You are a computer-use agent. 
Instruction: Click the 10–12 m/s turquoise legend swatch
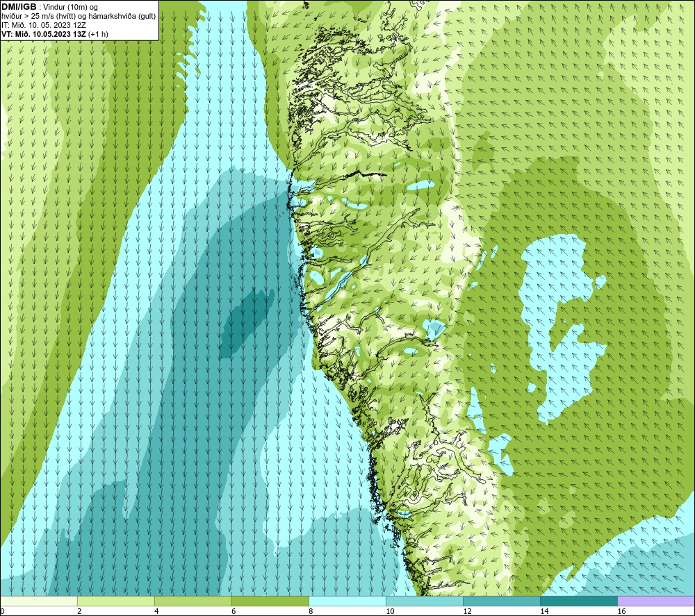(424, 601)
